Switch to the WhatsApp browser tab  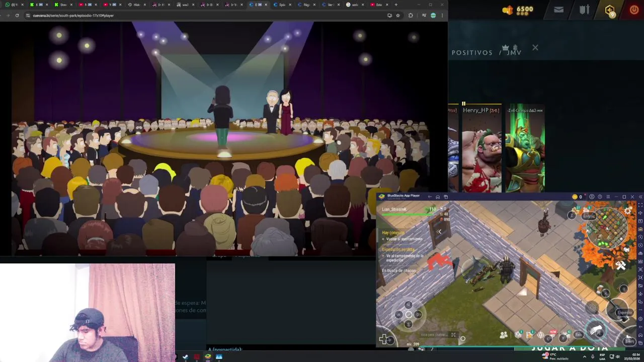(x=13, y=5)
